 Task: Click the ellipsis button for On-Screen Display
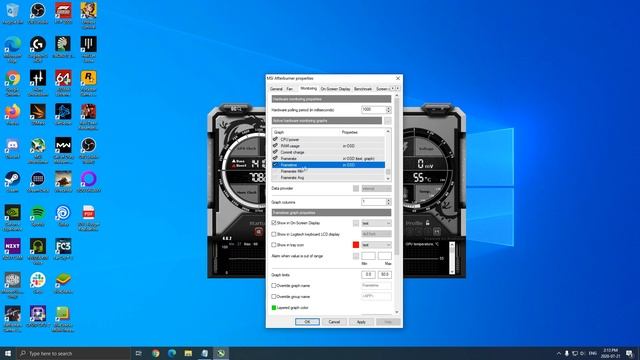(356, 223)
